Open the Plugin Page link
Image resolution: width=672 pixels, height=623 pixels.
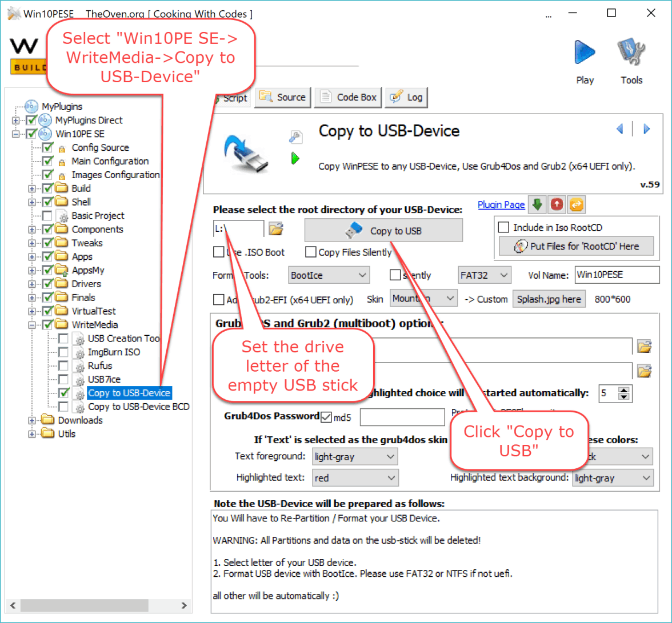(x=501, y=204)
